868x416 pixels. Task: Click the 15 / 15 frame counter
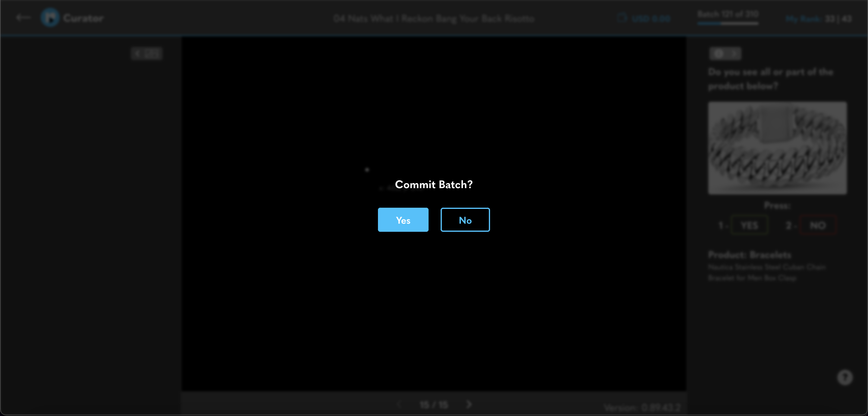click(x=434, y=405)
